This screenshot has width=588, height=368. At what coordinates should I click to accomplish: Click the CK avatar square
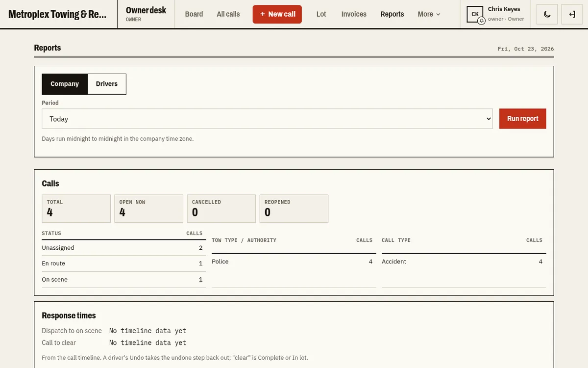(475, 14)
